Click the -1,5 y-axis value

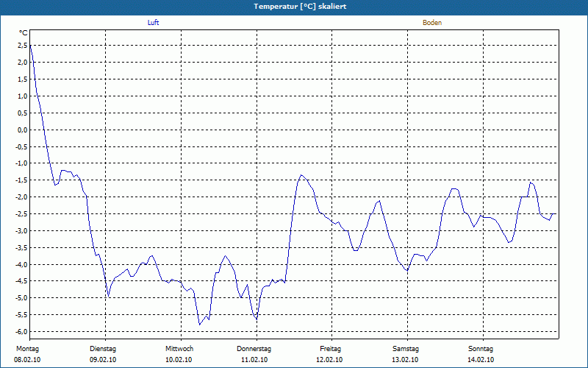point(21,180)
